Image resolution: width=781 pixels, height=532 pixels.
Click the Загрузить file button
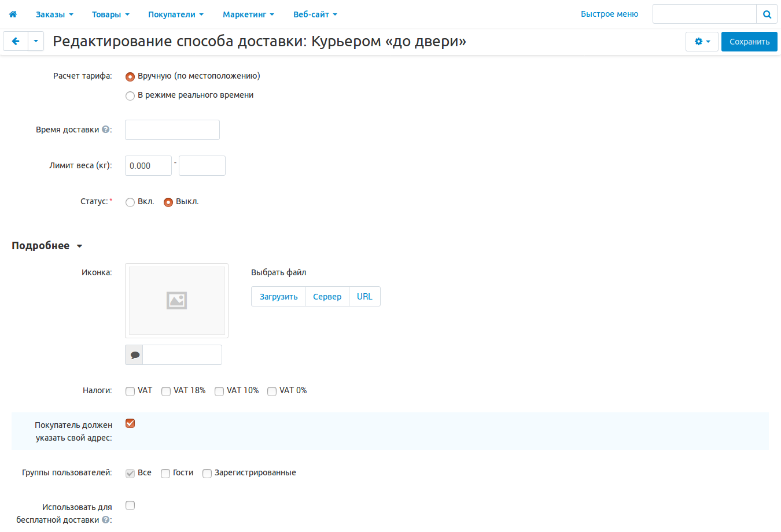click(x=278, y=297)
